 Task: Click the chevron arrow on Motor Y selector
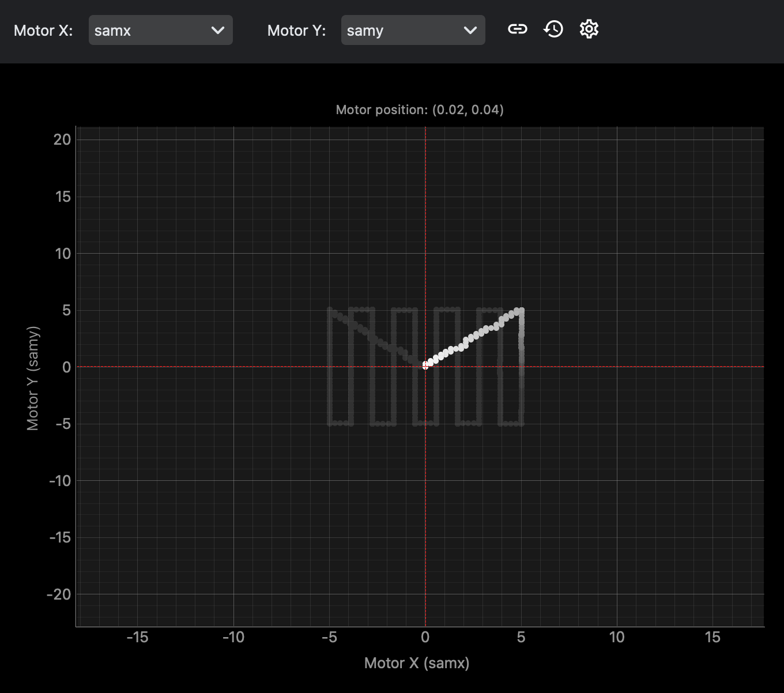[470, 31]
